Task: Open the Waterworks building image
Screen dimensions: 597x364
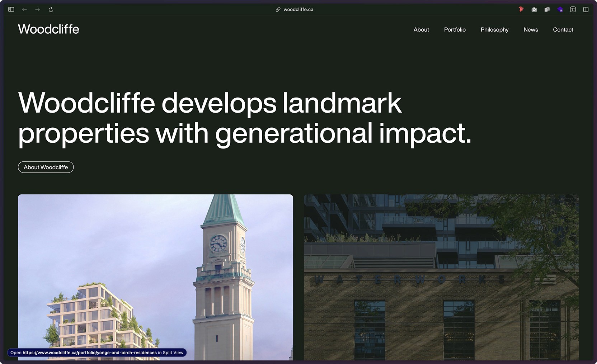Action: (x=441, y=277)
